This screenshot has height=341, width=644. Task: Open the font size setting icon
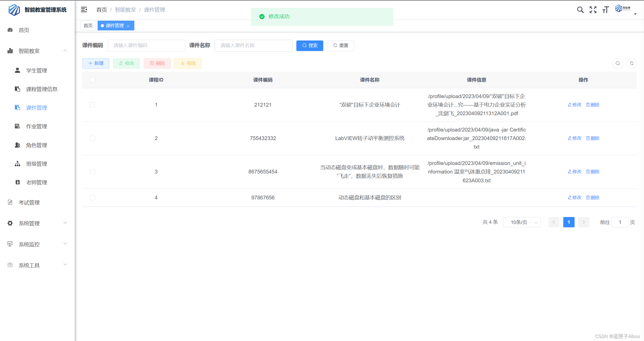(606, 10)
